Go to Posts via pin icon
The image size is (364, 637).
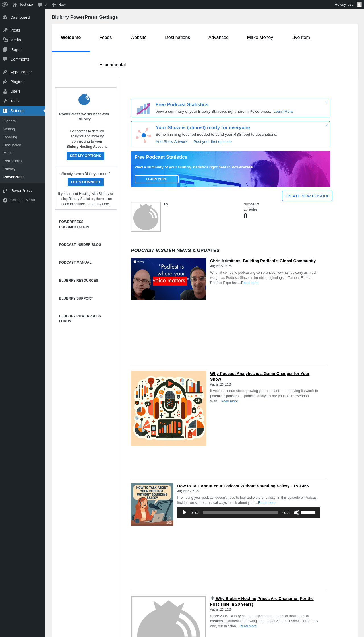coord(5,30)
